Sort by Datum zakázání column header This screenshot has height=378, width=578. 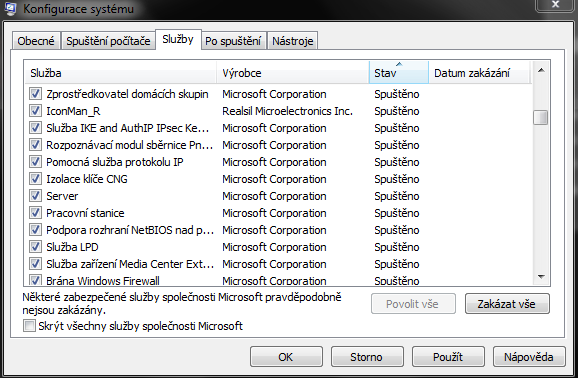tap(479, 73)
